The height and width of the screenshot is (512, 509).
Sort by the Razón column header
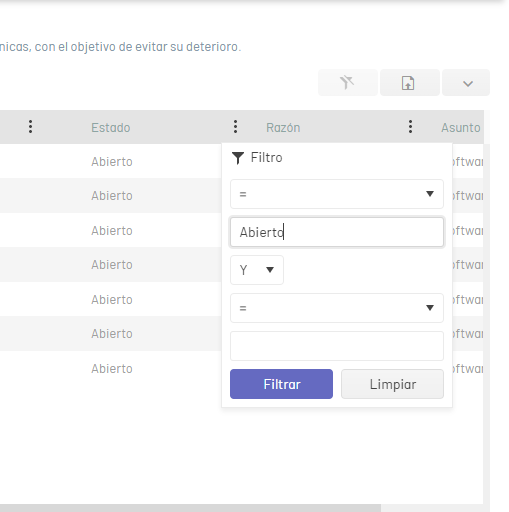(x=283, y=128)
